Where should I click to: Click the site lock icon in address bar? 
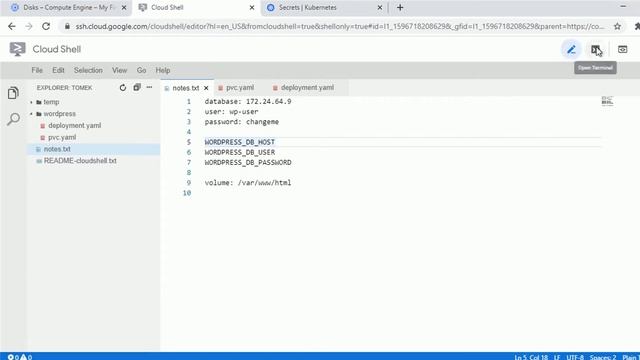(x=67, y=27)
